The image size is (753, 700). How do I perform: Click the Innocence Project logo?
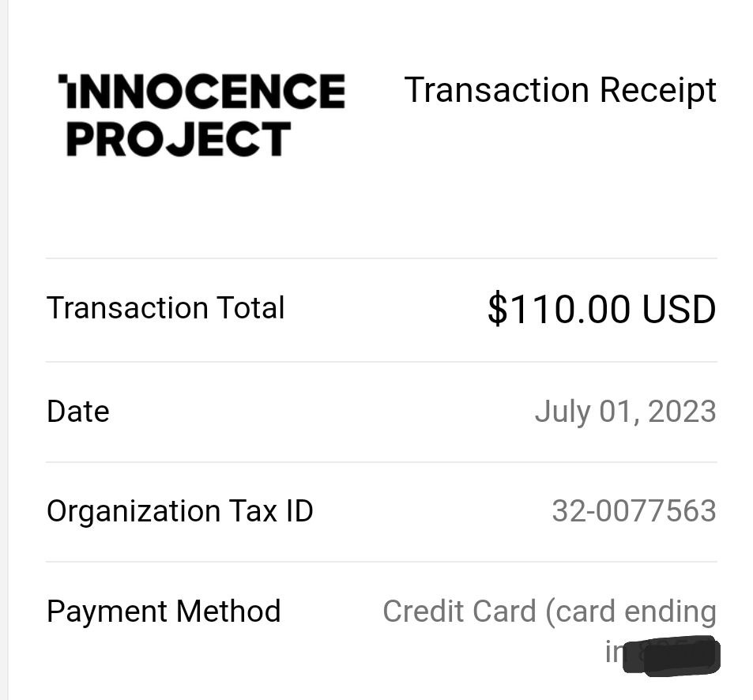pos(201,115)
